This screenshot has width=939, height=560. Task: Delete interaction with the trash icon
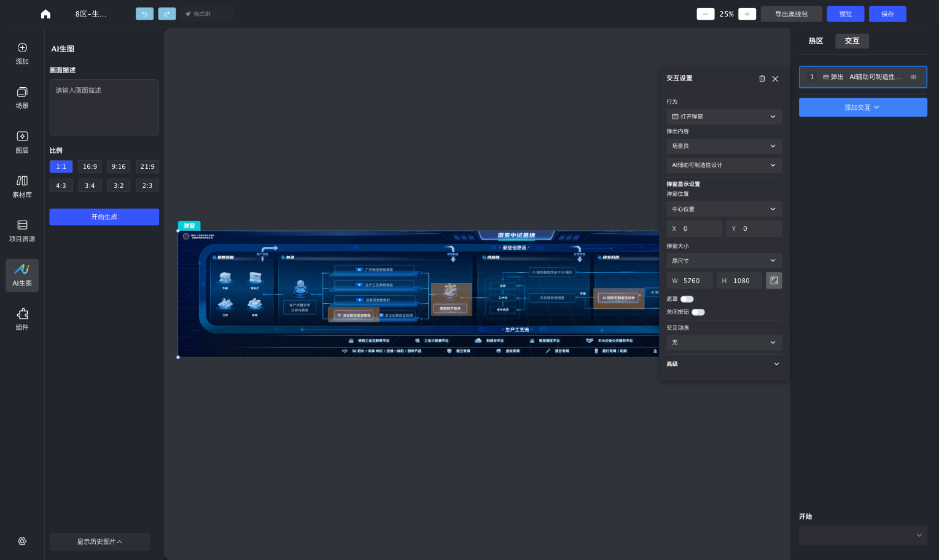point(762,79)
